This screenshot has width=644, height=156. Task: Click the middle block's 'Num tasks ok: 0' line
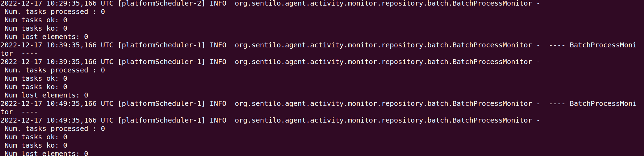coord(36,79)
